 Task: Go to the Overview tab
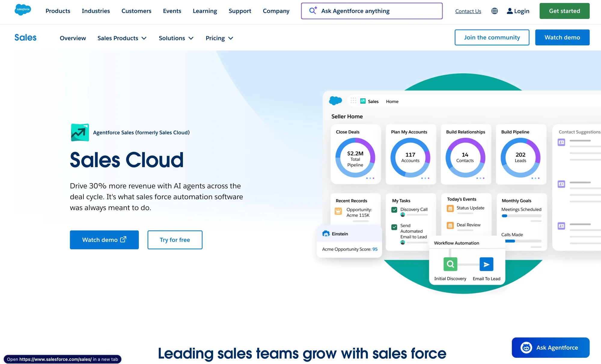pos(73,38)
